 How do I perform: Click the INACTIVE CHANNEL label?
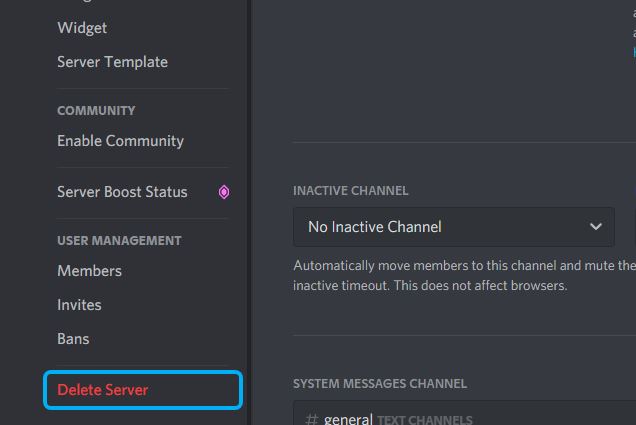point(350,191)
